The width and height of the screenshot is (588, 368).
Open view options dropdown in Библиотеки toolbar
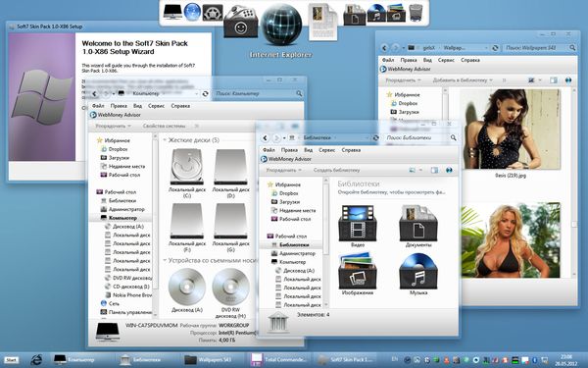(420, 170)
